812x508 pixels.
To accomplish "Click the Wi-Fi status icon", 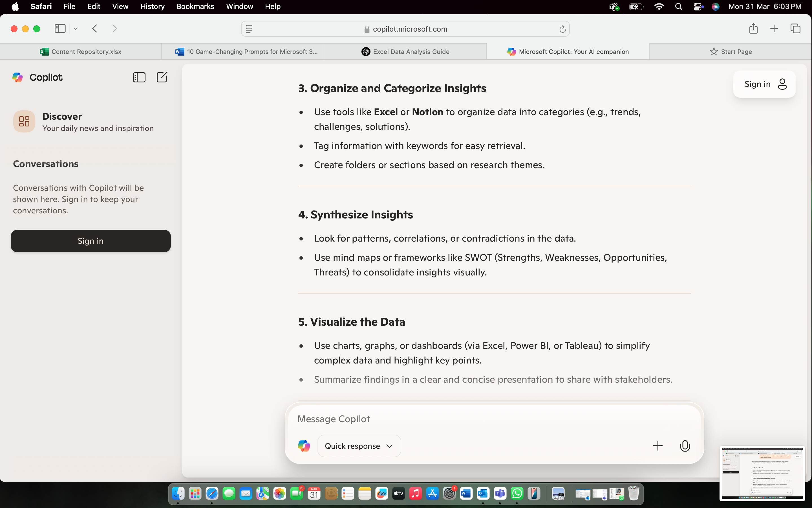I will pos(659,6).
